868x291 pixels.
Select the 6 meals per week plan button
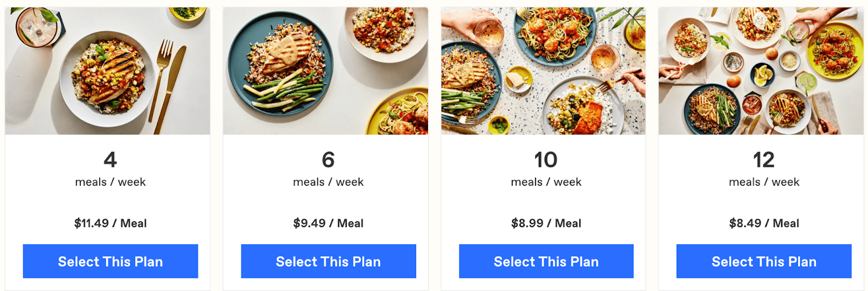pyautogui.click(x=328, y=261)
